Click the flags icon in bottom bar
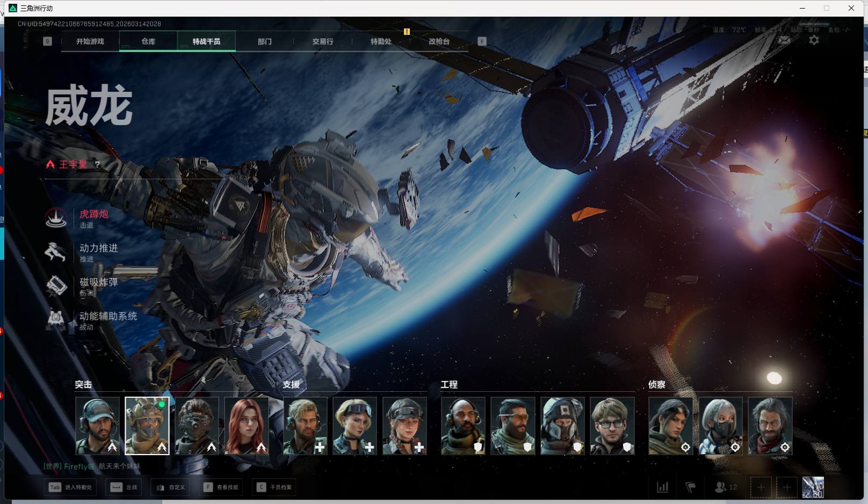The image size is (868, 504). pos(691,487)
